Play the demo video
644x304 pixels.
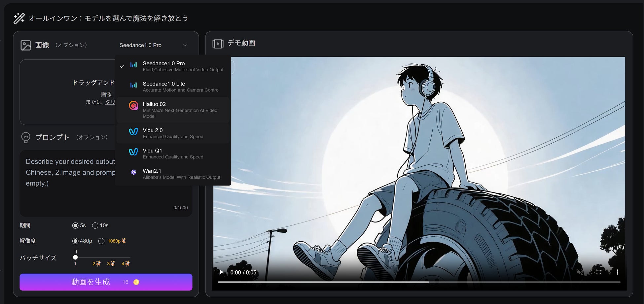[221, 272]
